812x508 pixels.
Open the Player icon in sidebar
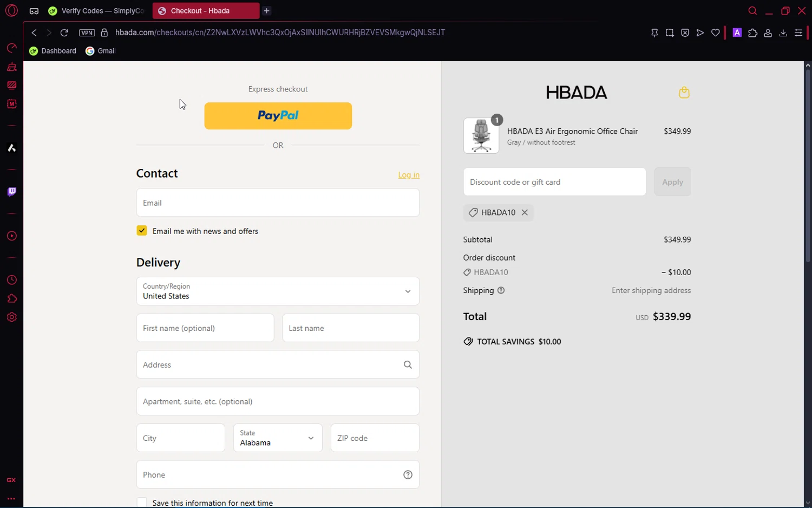click(11, 236)
